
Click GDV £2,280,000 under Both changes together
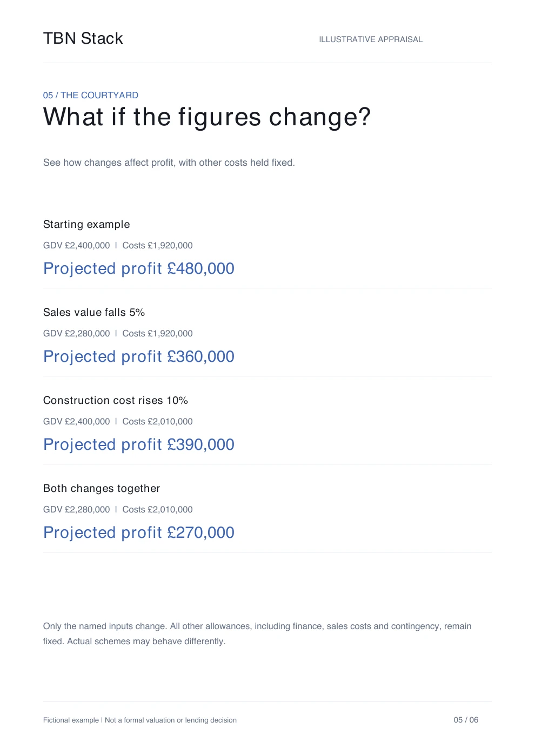click(77, 509)
